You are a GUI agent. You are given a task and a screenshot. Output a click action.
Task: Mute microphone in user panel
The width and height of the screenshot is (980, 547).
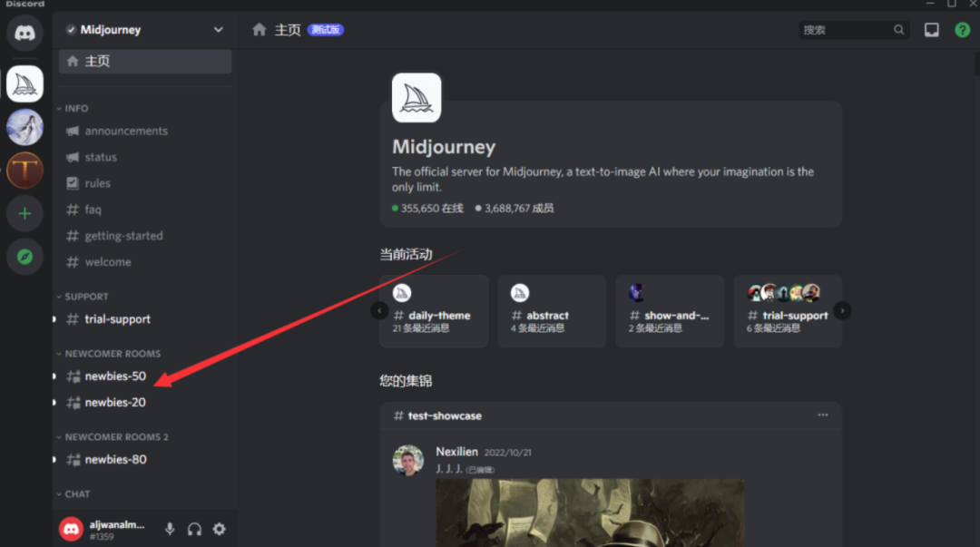point(170,529)
